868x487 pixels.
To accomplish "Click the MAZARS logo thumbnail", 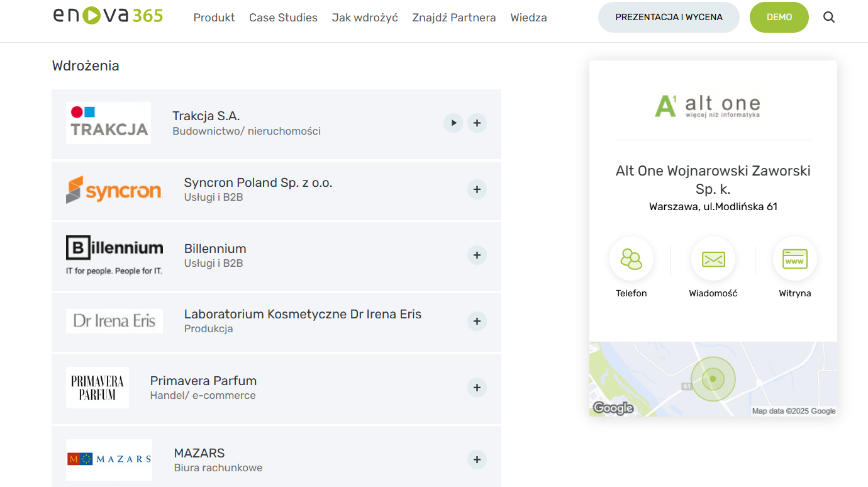I will click(x=109, y=460).
